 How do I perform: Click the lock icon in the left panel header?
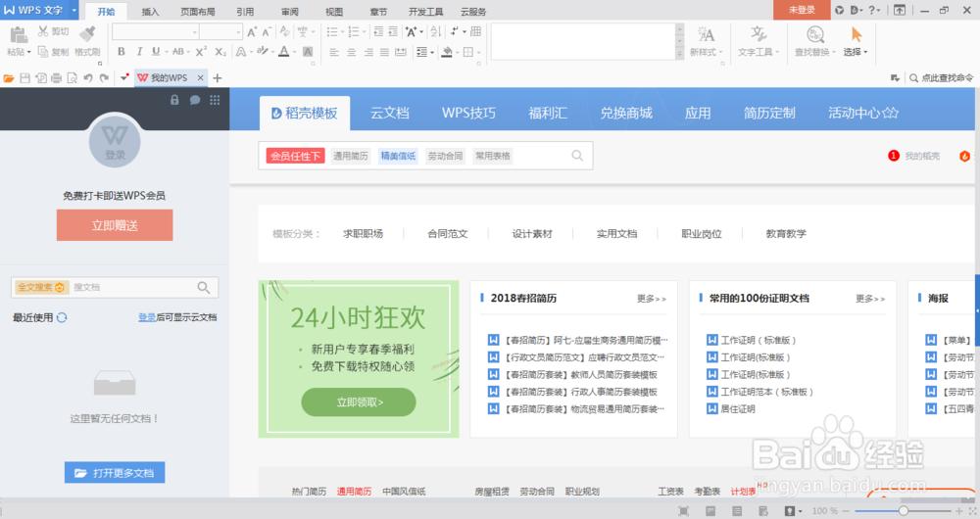(174, 100)
